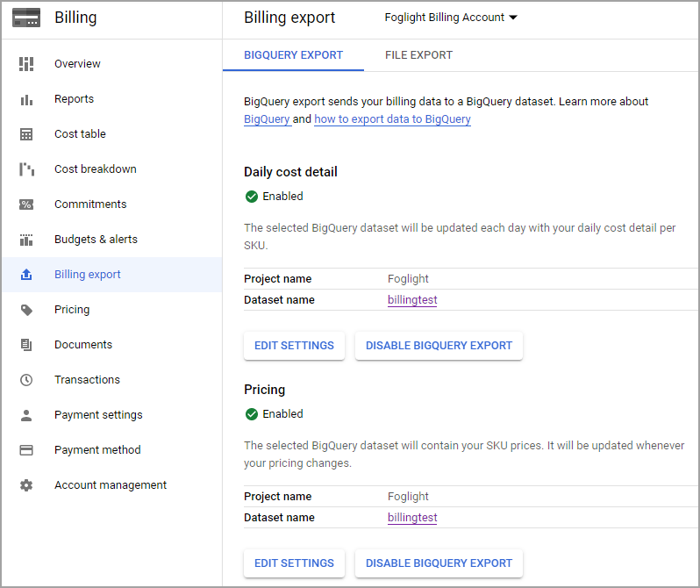Open billingtest dataset link under Daily cost detail
Viewport: 700px width, 588px height.
412,300
